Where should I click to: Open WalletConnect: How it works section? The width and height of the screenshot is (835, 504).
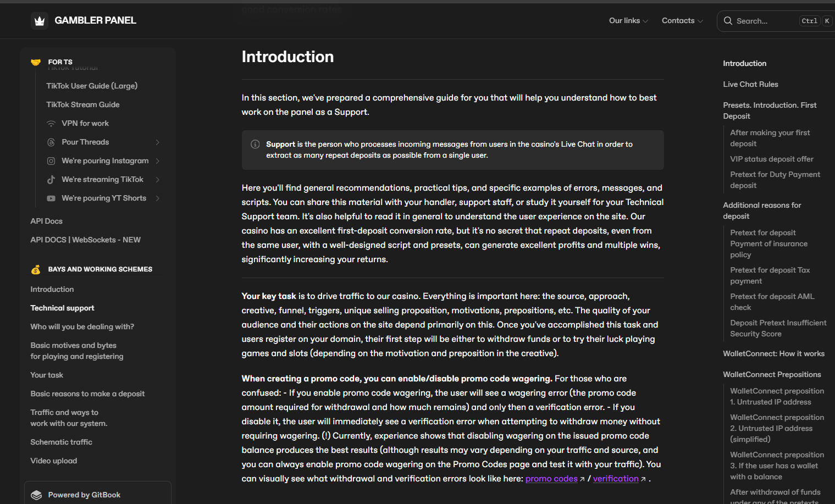[x=773, y=353]
